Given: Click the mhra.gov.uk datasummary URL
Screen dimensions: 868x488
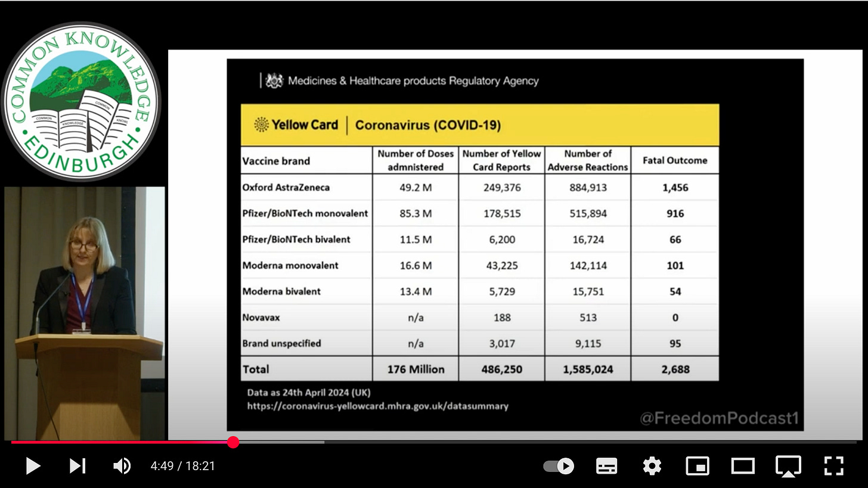Looking at the screenshot, I should click(x=378, y=406).
